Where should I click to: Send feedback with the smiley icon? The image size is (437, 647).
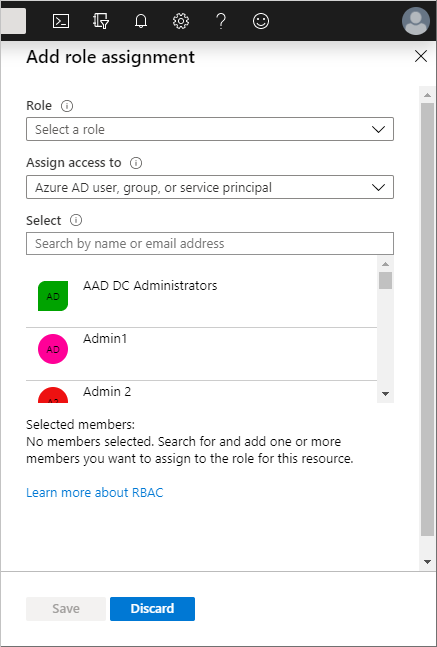261,21
